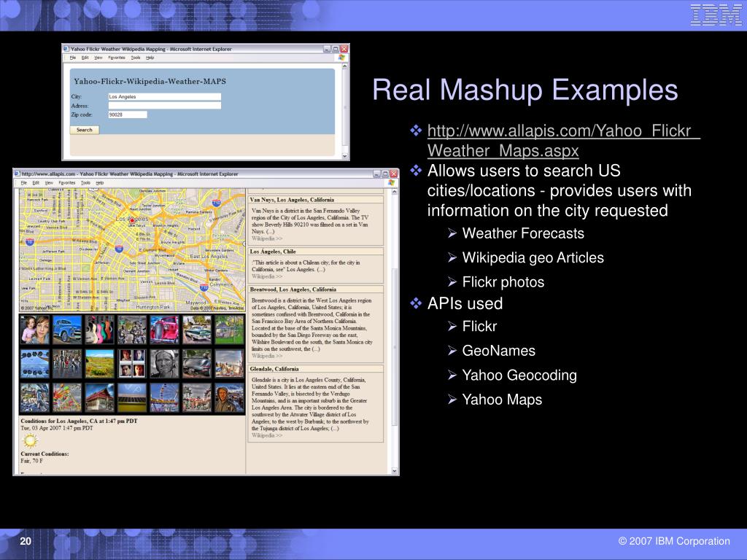This screenshot has width=747, height=560.
Task: Click the Interstate 710 shield near Commerce on the map
Action: coord(204,287)
